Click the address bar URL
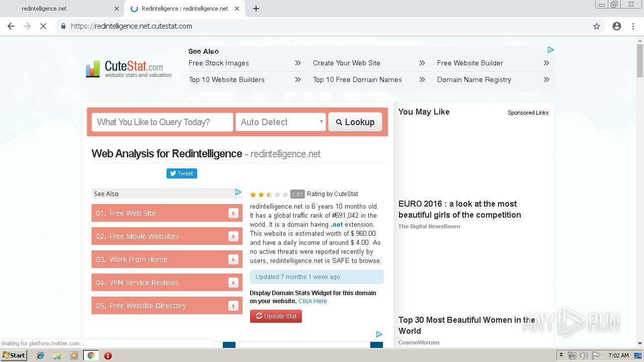The image size is (644, 362). click(x=131, y=26)
